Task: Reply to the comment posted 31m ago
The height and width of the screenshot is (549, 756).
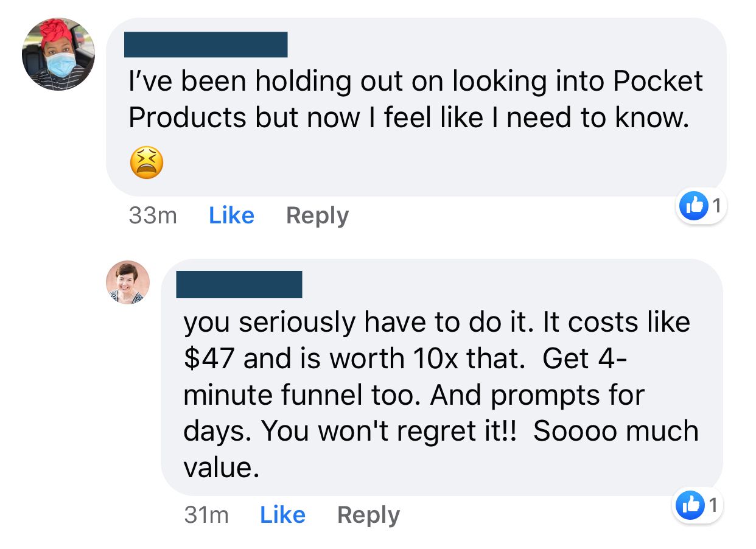Action: pos(368,515)
